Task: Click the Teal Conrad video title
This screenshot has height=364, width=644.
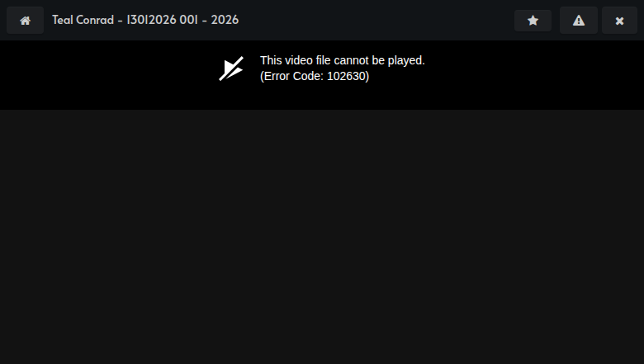Action: click(x=145, y=20)
